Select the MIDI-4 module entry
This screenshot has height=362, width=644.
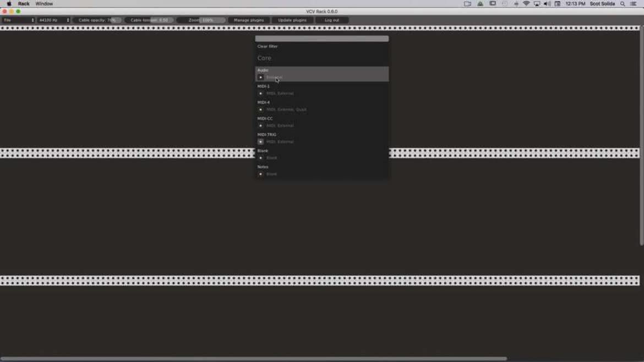(322, 106)
